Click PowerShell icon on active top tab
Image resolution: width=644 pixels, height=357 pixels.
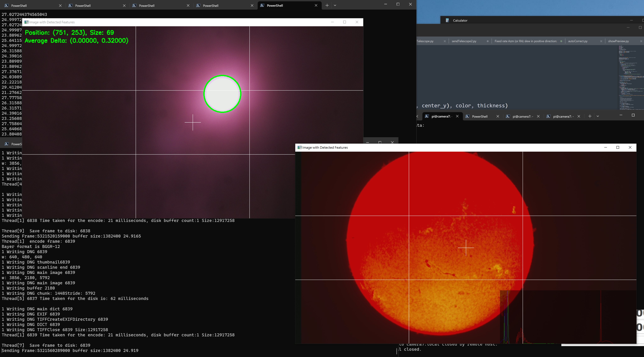262,6
